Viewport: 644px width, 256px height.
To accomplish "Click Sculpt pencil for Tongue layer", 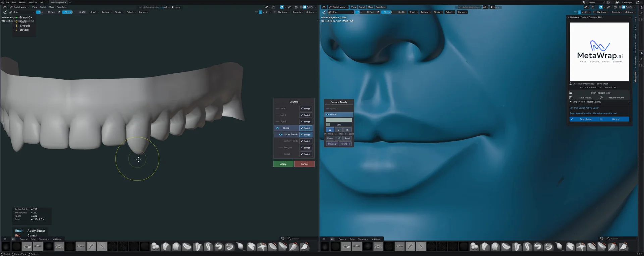I will (x=306, y=148).
